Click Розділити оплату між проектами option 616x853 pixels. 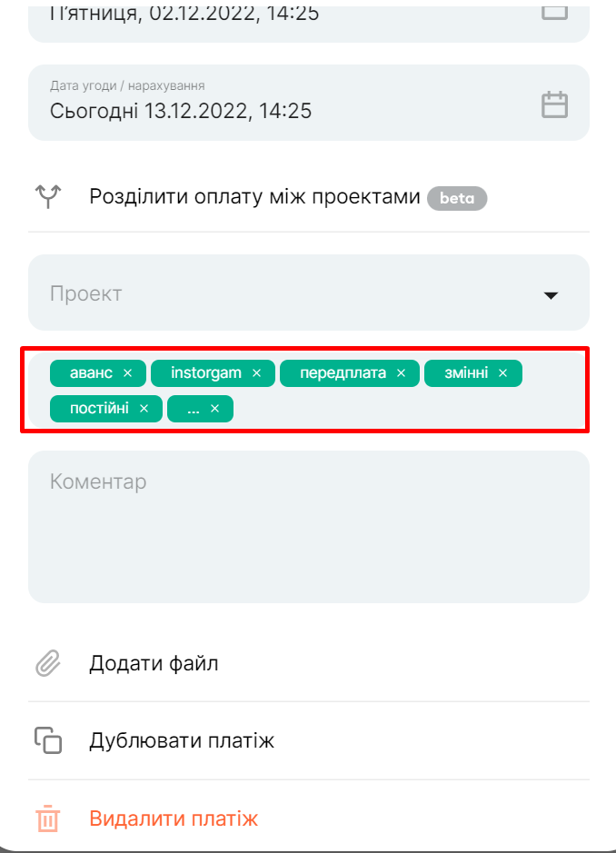[x=254, y=196]
